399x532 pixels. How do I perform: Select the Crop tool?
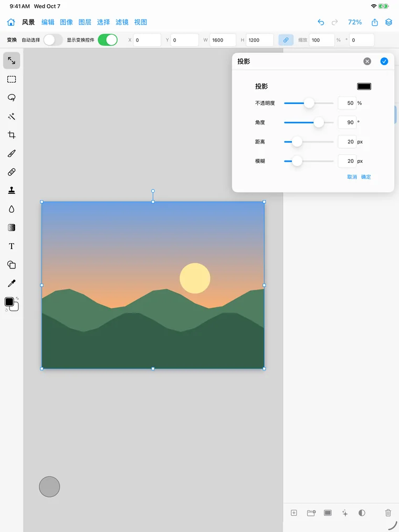[x=12, y=135]
